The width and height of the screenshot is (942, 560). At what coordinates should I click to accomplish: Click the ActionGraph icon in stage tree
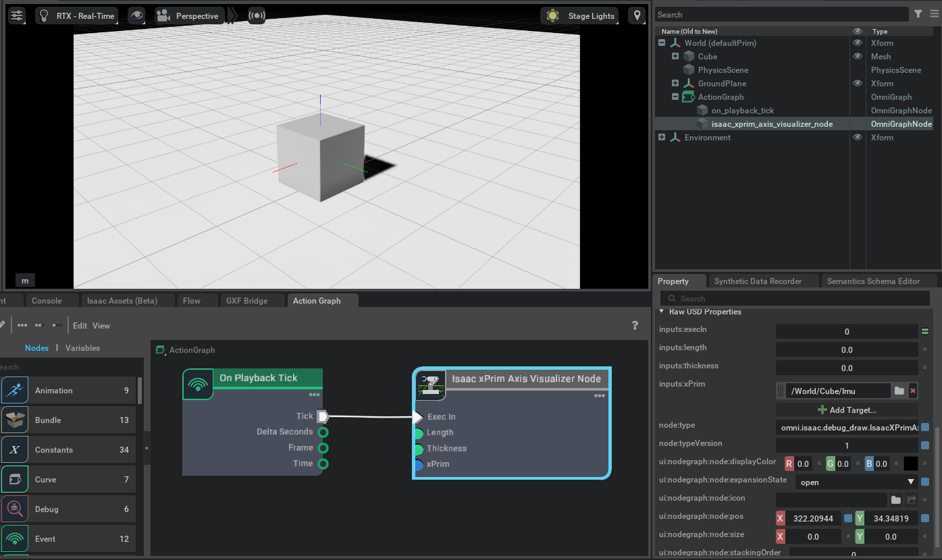(689, 96)
